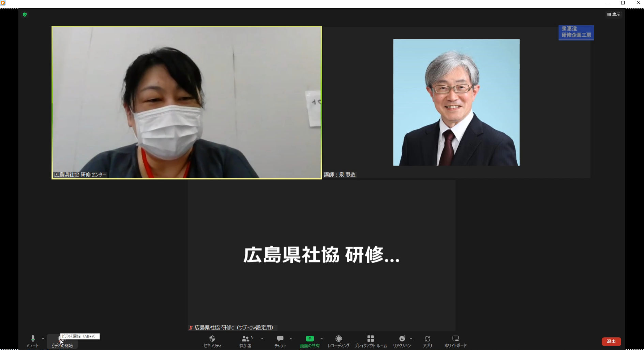
Task: Start video with ビデオの開始 button
Action: coord(62,341)
